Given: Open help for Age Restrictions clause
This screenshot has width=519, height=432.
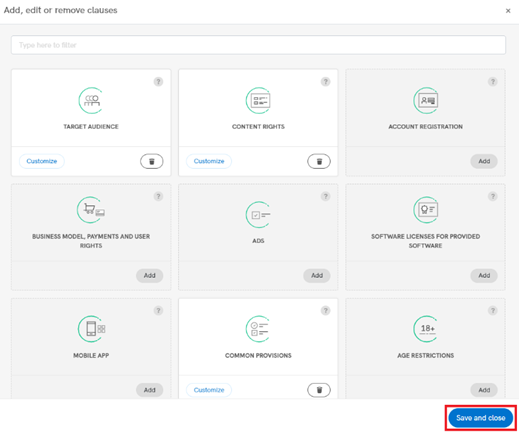Looking at the screenshot, I should tap(493, 311).
